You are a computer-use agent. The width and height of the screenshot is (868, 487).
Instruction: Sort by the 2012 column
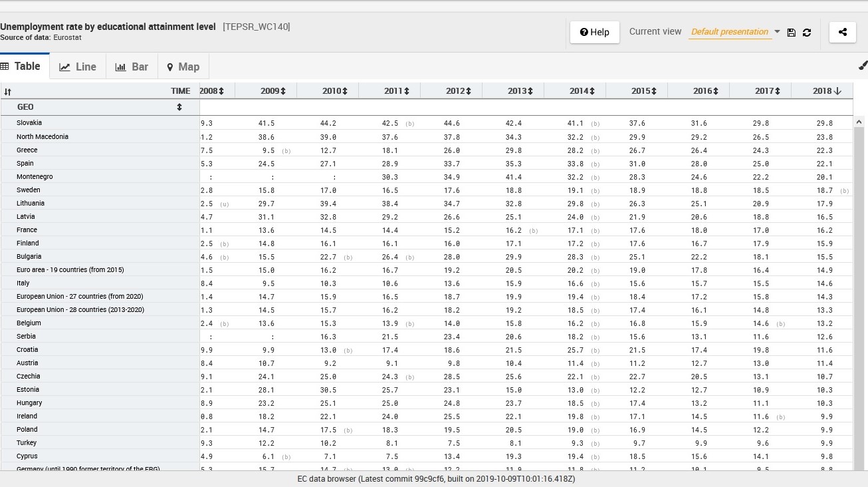(x=468, y=91)
